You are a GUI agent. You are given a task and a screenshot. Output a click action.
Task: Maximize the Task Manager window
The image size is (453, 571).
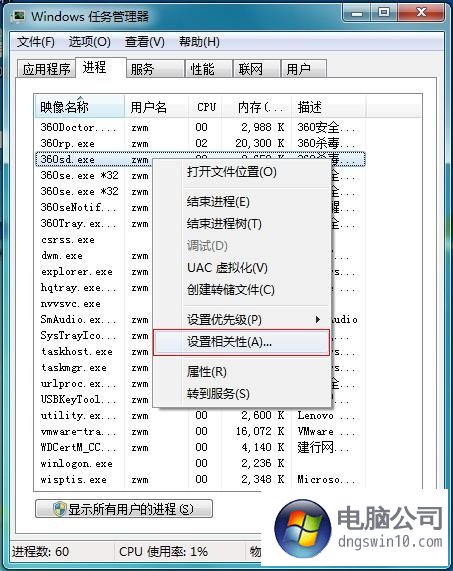pyautogui.click(x=383, y=13)
